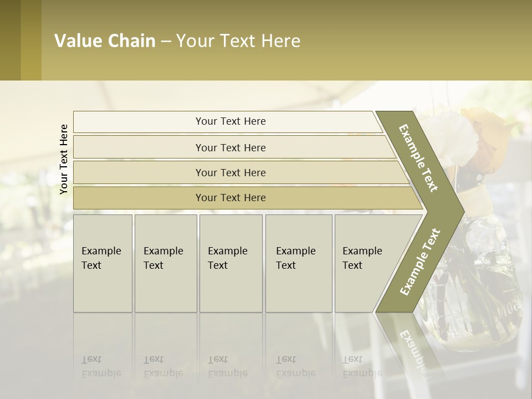Select the darkest bottom 'Your Text Here' bar
Viewport: 532px width, 399px height.
[x=230, y=198]
